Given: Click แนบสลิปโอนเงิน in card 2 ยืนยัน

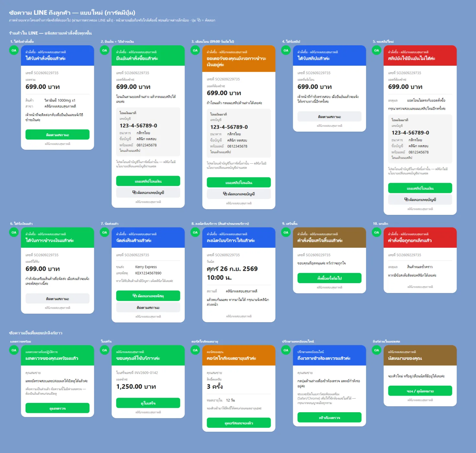Looking at the screenshot, I should pyautogui.click(x=148, y=181).
